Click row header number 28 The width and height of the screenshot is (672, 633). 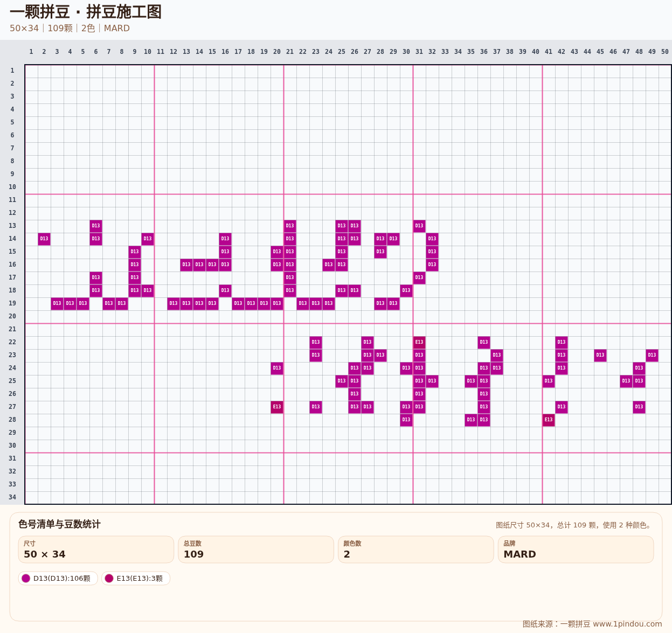point(12,420)
